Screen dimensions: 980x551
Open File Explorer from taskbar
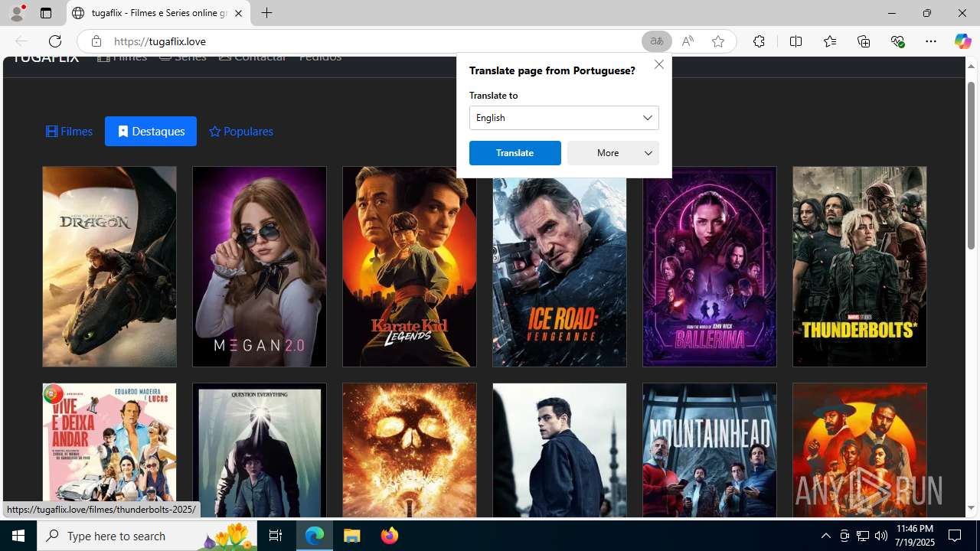pyautogui.click(x=352, y=536)
